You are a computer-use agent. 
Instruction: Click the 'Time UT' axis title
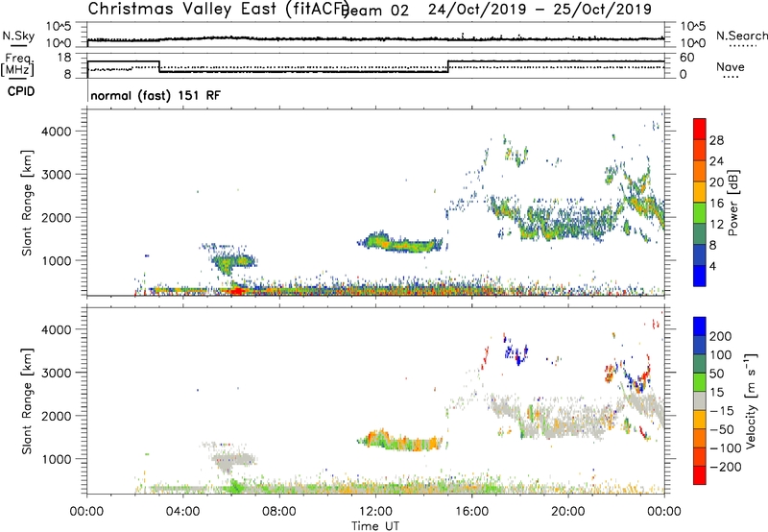coord(375,526)
